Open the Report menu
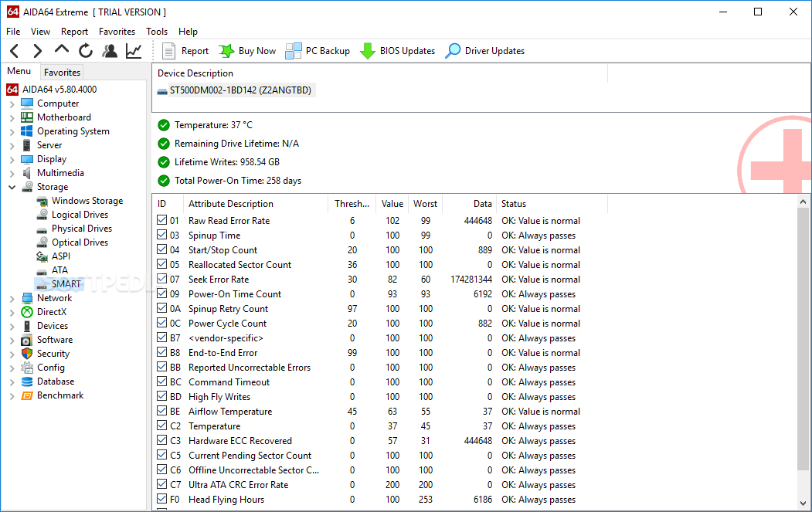This screenshot has width=812, height=512. coord(75,32)
